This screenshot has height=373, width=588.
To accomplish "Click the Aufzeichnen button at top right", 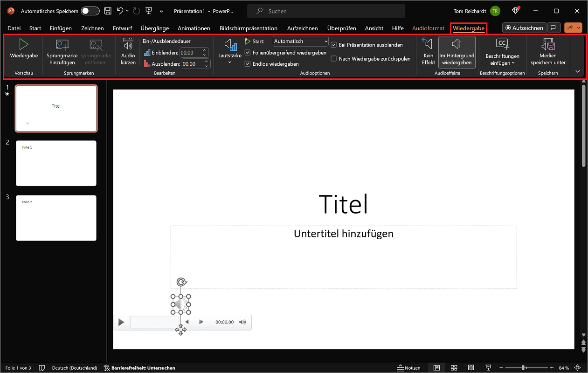I will pyautogui.click(x=524, y=28).
